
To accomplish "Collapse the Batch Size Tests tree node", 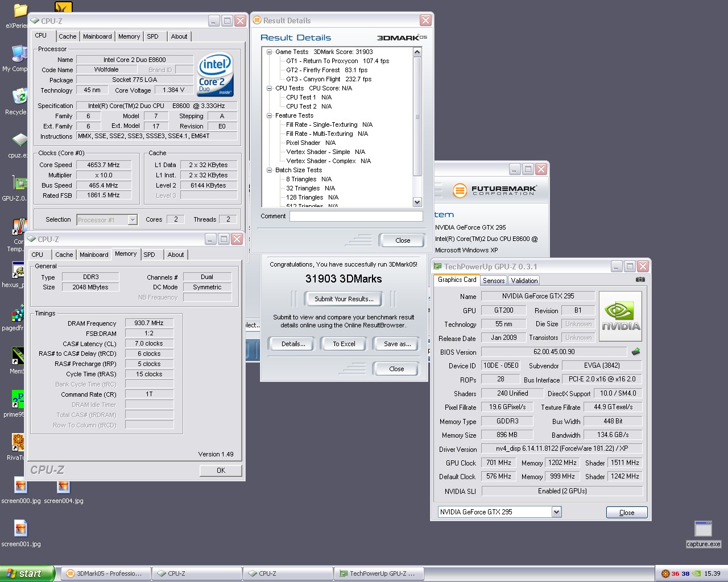I will [x=270, y=170].
